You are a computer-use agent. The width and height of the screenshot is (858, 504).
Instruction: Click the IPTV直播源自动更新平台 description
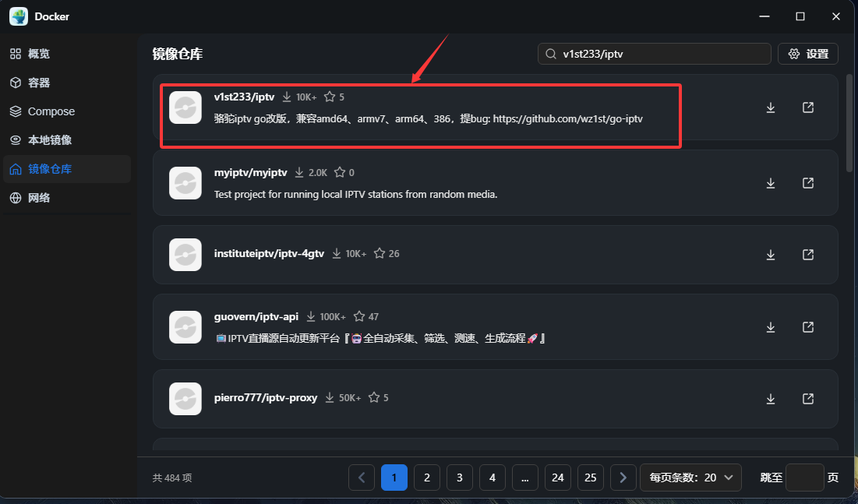[x=380, y=339]
